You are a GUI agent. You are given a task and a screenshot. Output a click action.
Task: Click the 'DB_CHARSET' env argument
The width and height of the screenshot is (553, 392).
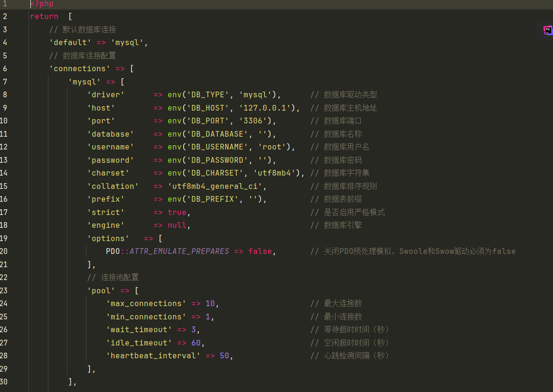pyautogui.click(x=215, y=173)
